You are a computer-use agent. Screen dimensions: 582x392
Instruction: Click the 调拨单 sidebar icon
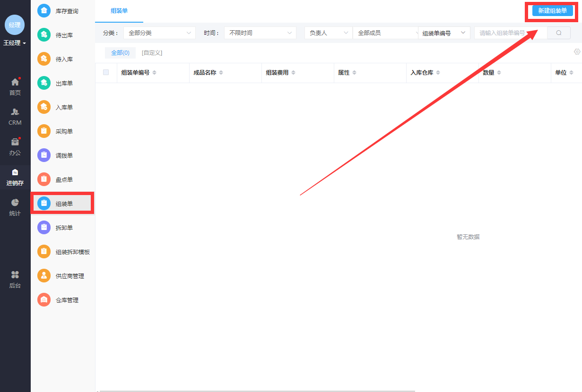click(x=44, y=155)
